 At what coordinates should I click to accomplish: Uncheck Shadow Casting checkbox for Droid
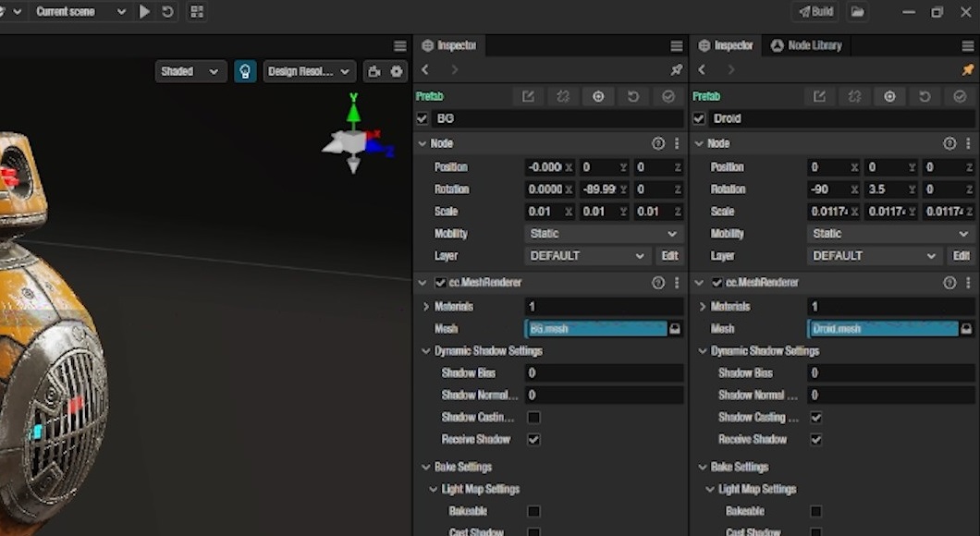[x=815, y=418]
